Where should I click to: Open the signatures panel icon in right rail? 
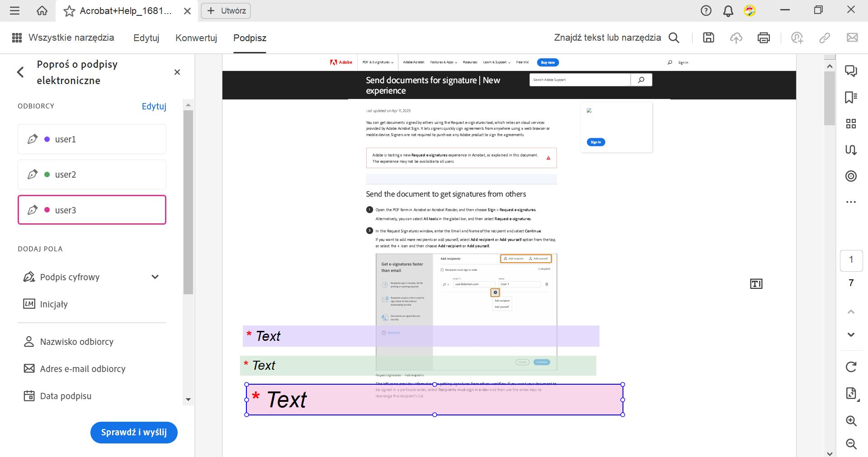851,150
